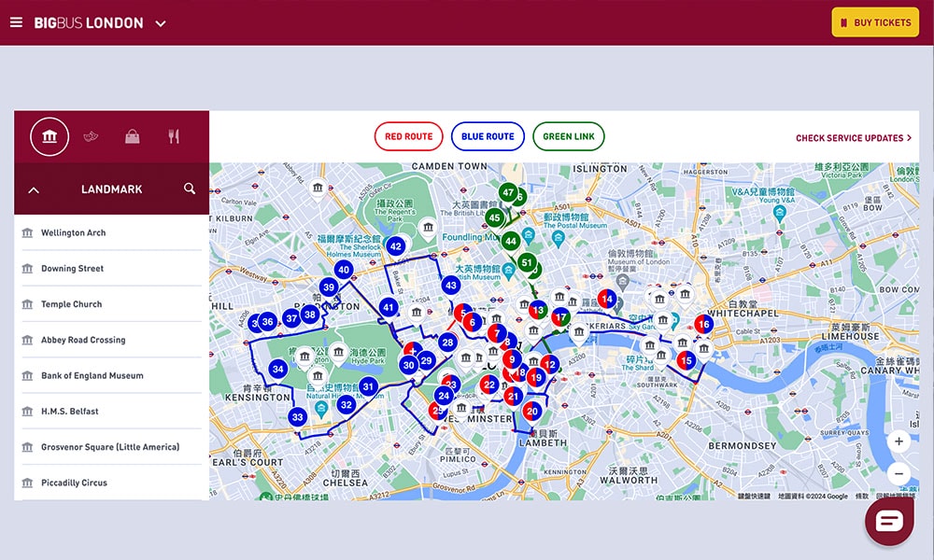Select the Landmark category icon
Viewport: 934px width, 560px height.
pyautogui.click(x=50, y=136)
